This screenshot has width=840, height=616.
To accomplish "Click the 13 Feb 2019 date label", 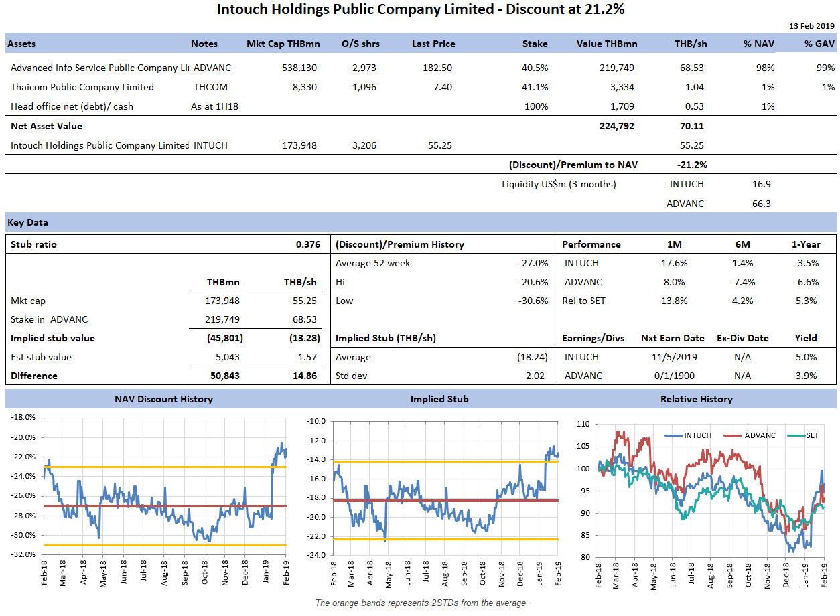I will click(811, 26).
